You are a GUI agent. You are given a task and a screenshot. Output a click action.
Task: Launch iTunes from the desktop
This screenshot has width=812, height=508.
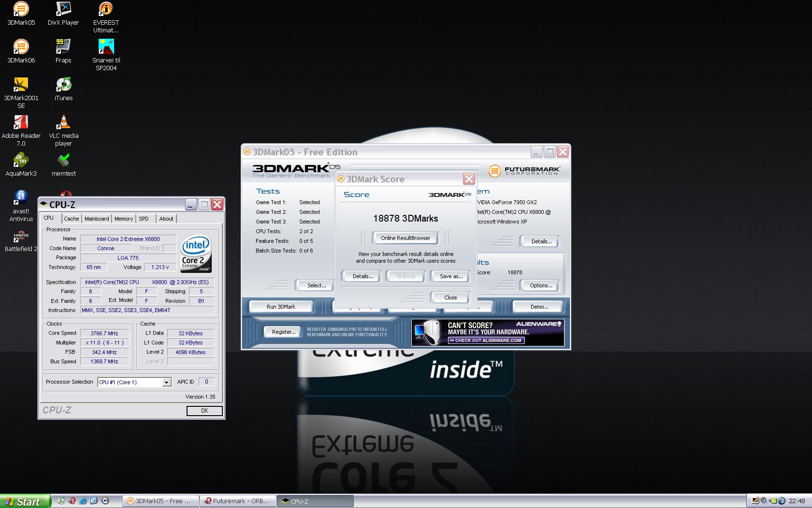pos(63,89)
